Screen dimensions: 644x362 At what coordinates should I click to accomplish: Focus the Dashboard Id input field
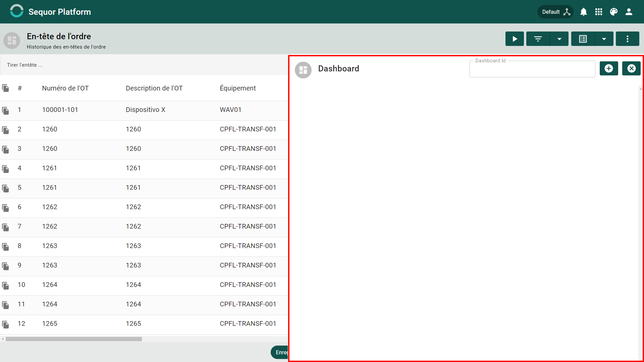(532, 69)
